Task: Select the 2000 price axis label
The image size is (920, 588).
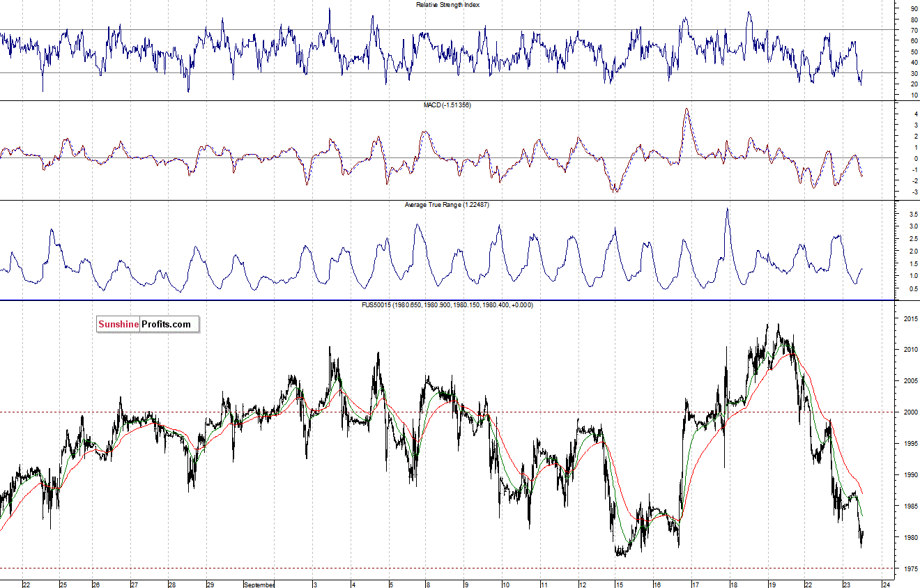Action: (x=910, y=412)
